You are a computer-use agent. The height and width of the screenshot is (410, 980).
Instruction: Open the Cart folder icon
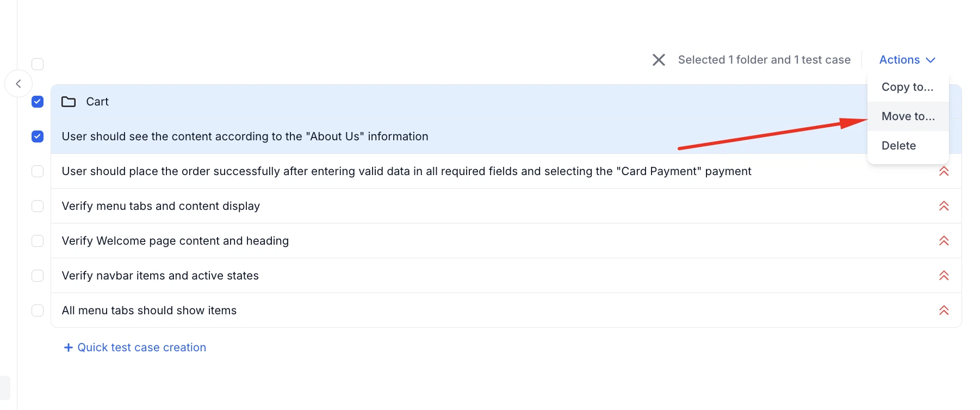[x=69, y=102]
